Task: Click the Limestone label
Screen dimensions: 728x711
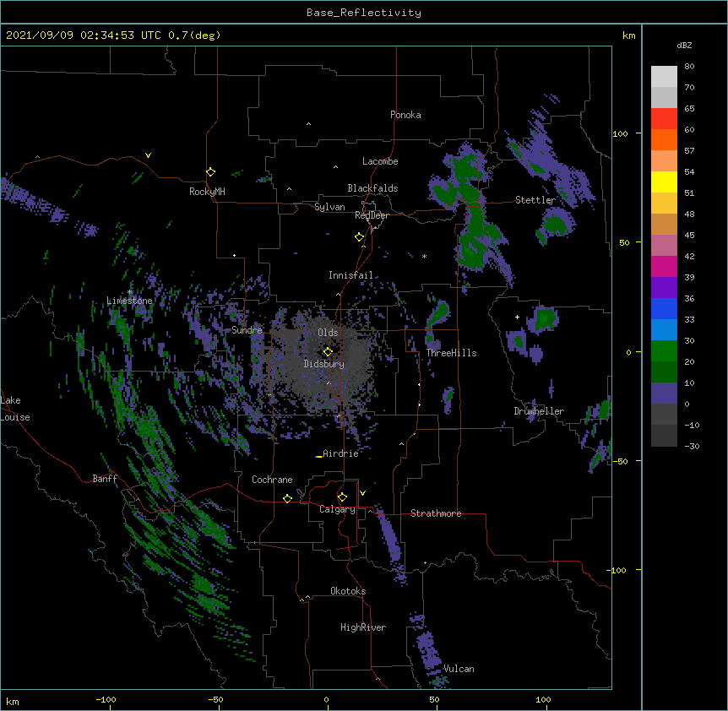Action: pos(129,301)
